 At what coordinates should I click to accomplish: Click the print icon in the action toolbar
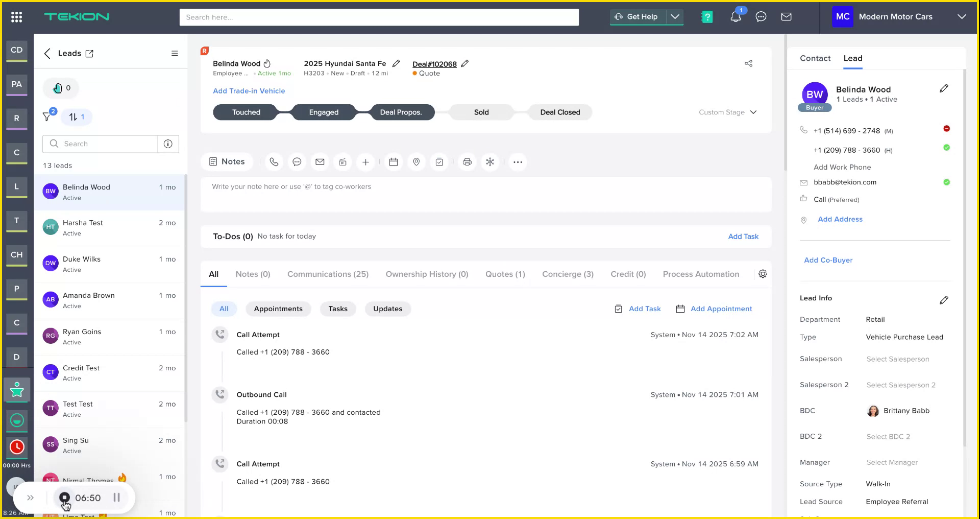point(467,162)
